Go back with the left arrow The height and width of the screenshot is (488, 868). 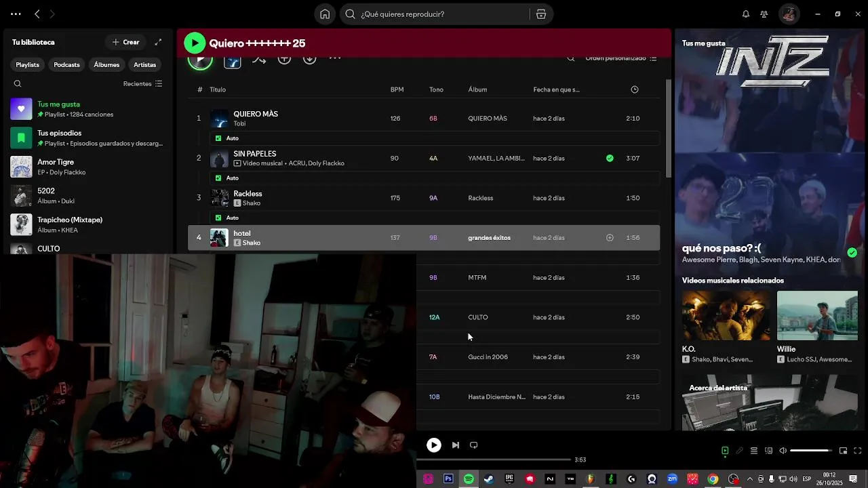pyautogui.click(x=37, y=14)
